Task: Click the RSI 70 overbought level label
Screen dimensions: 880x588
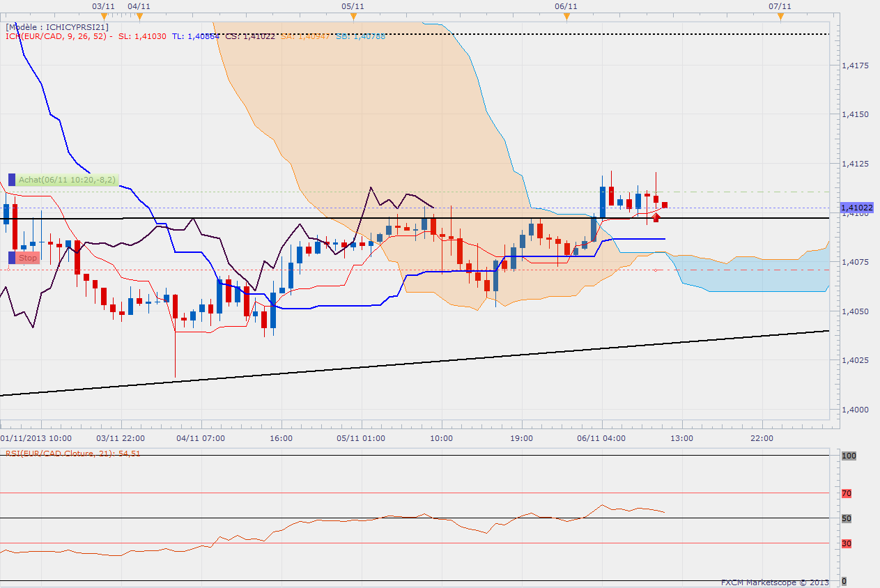Action: click(x=847, y=493)
